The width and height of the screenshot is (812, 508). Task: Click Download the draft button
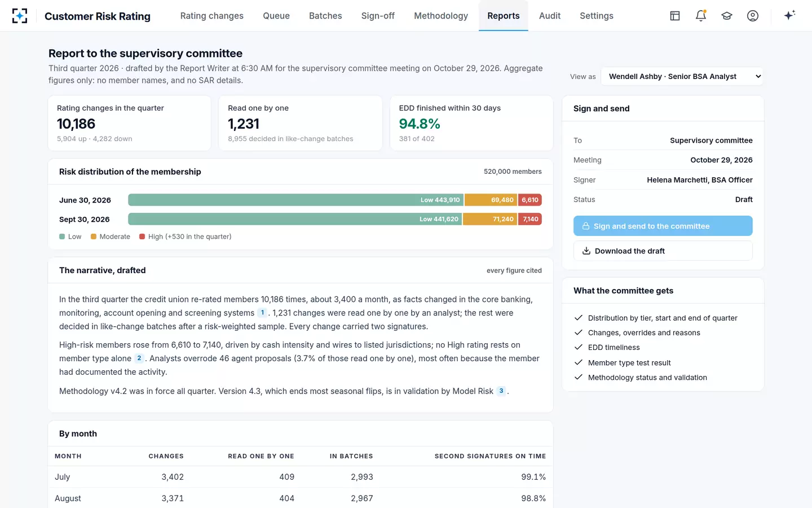pyautogui.click(x=663, y=251)
